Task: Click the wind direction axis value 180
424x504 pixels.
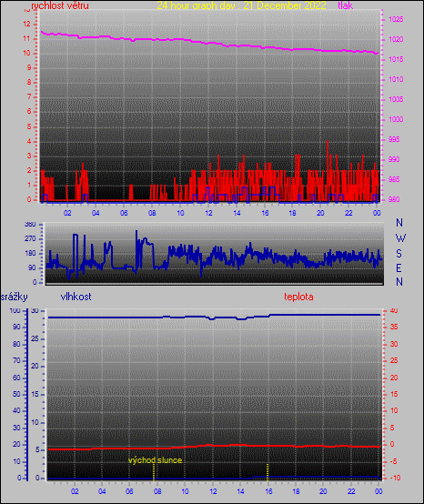Action: 30,253
